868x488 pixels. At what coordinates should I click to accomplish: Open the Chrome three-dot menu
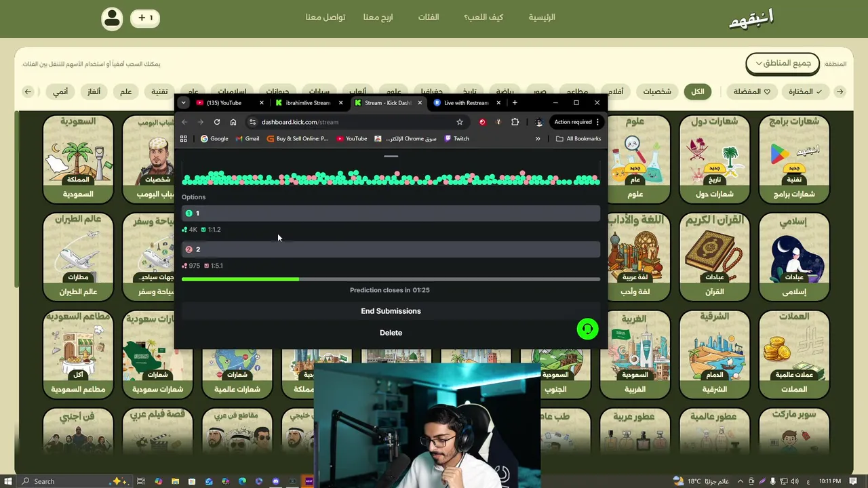pos(597,122)
